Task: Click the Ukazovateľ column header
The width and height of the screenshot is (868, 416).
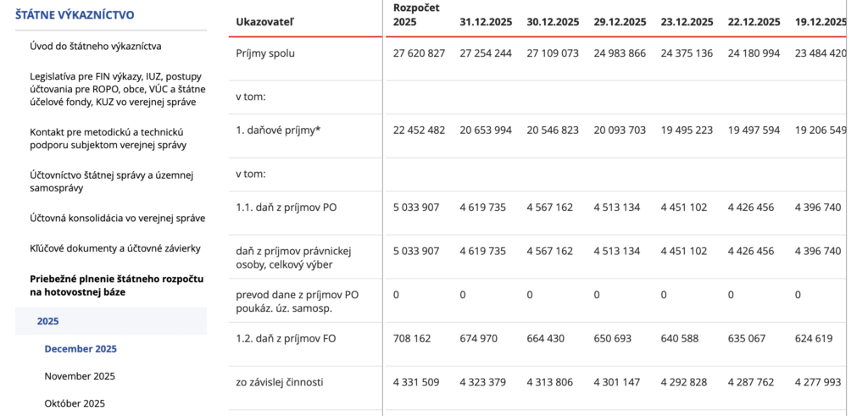Action: (264, 21)
